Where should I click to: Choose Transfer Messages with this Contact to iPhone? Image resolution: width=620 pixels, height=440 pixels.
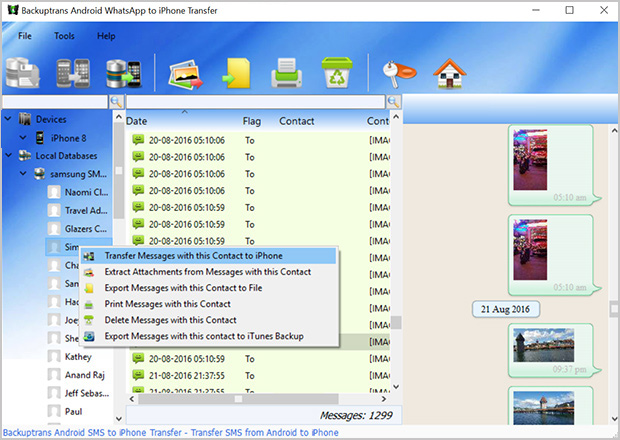pos(207,256)
